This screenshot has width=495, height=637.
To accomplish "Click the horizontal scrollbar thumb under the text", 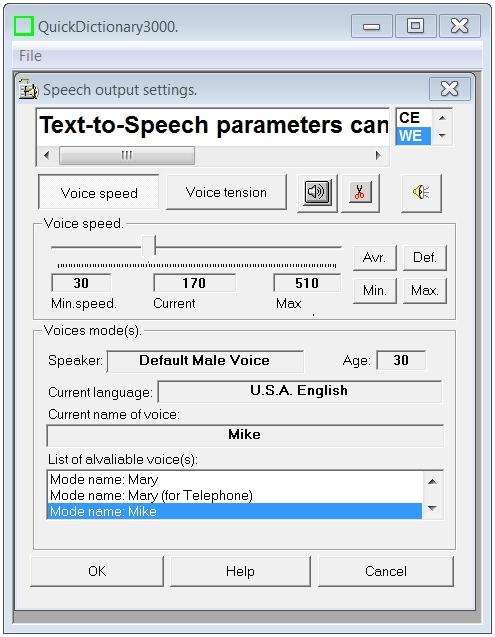I will (x=127, y=155).
